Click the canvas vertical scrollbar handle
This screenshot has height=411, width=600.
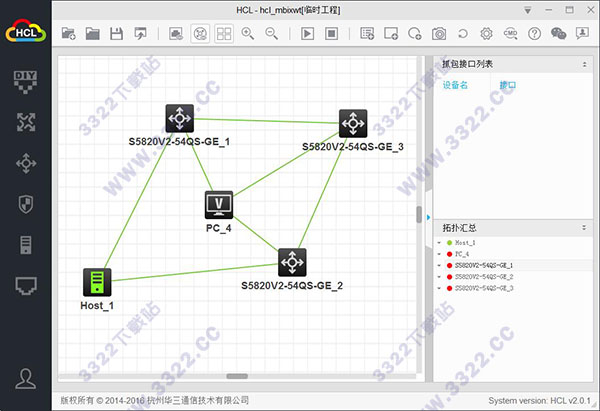tap(419, 214)
